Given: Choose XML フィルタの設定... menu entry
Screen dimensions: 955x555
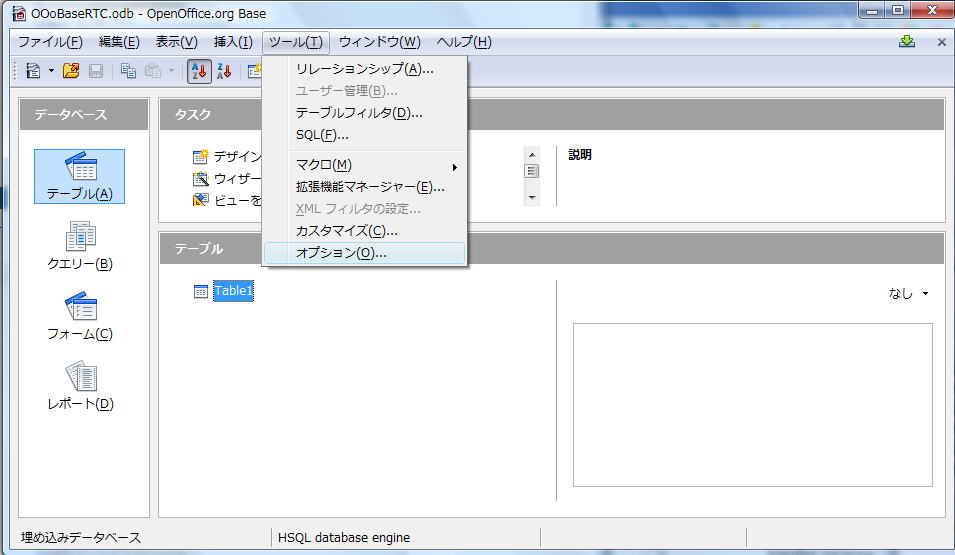Looking at the screenshot, I should (364, 209).
